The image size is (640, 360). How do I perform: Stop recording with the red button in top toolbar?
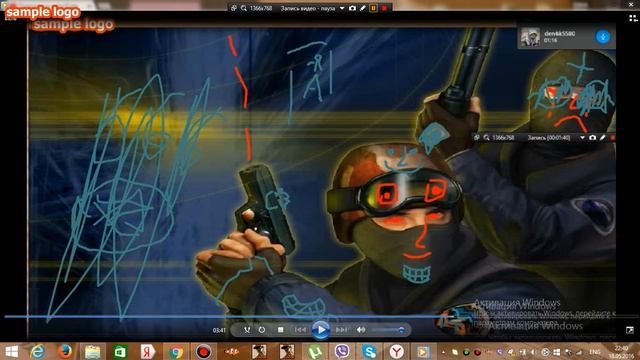[x=384, y=8]
